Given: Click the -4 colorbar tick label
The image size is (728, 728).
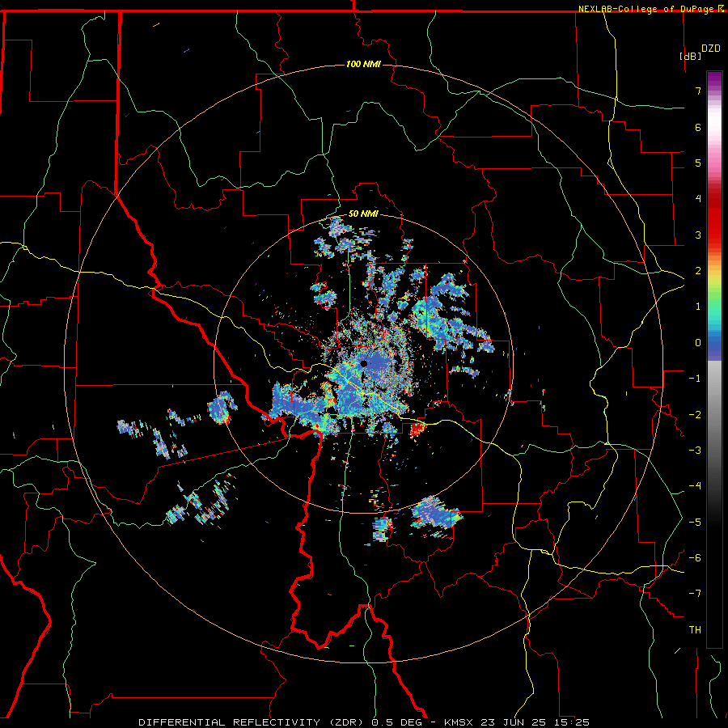Looking at the screenshot, I should click(695, 486).
